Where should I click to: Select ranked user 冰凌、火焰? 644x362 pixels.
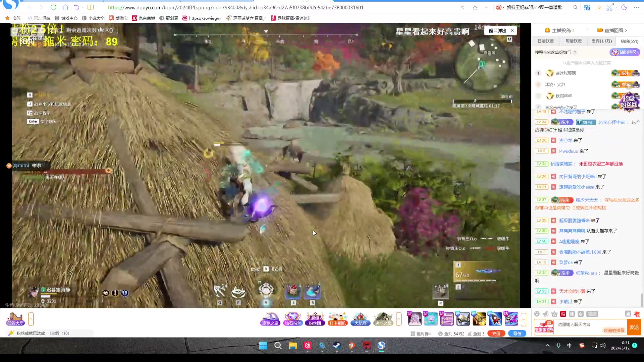point(555,84)
